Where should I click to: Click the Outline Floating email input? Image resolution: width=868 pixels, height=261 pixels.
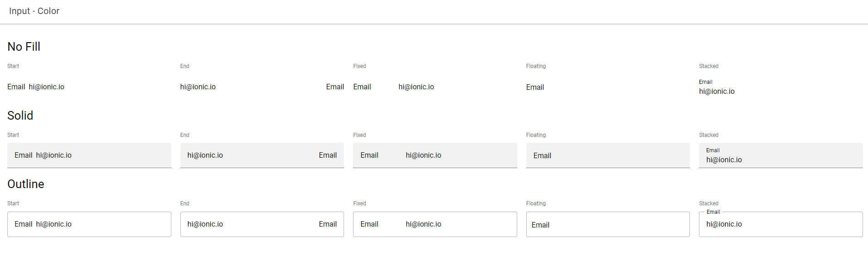pyautogui.click(x=608, y=224)
